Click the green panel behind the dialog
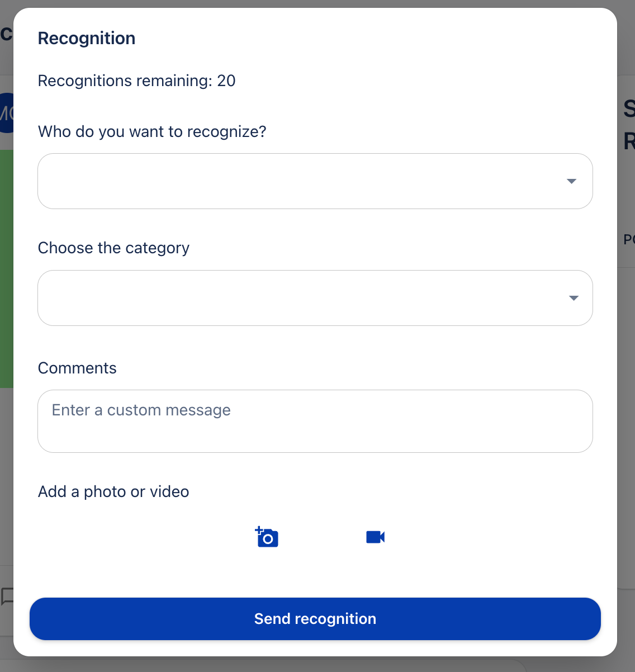This screenshot has height=672, width=635. 6,268
